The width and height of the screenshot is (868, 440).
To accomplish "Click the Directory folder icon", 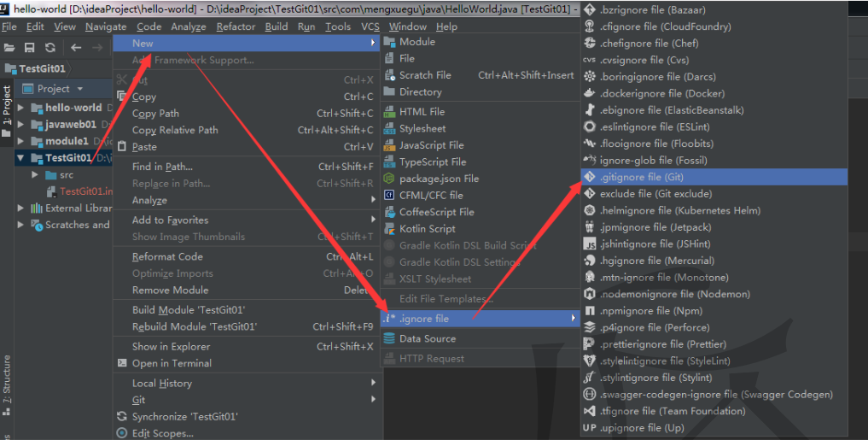I will pyautogui.click(x=390, y=91).
